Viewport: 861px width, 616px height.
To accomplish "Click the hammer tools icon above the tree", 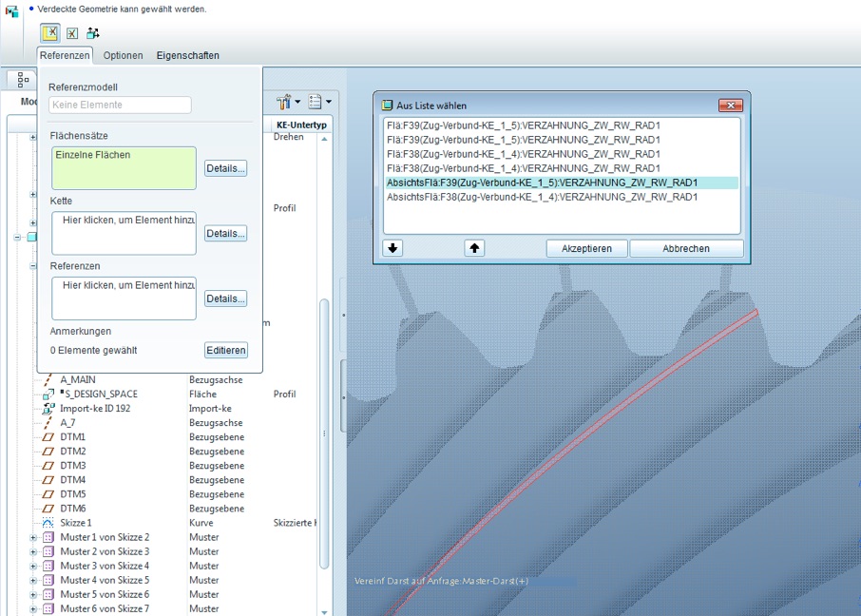I will pos(284,102).
